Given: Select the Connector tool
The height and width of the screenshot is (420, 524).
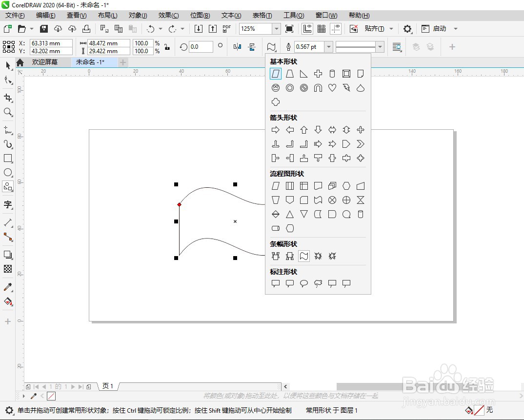Looking at the screenshot, I should point(8,237).
